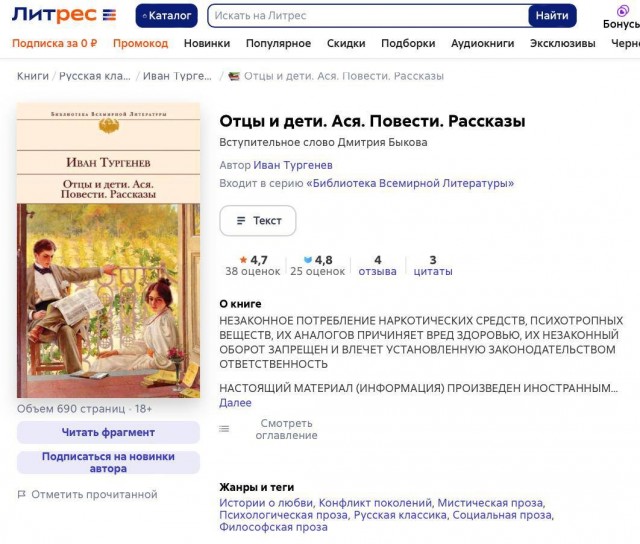This screenshot has width=640, height=544.
Task: Click the Найти search button
Action: [552, 16]
